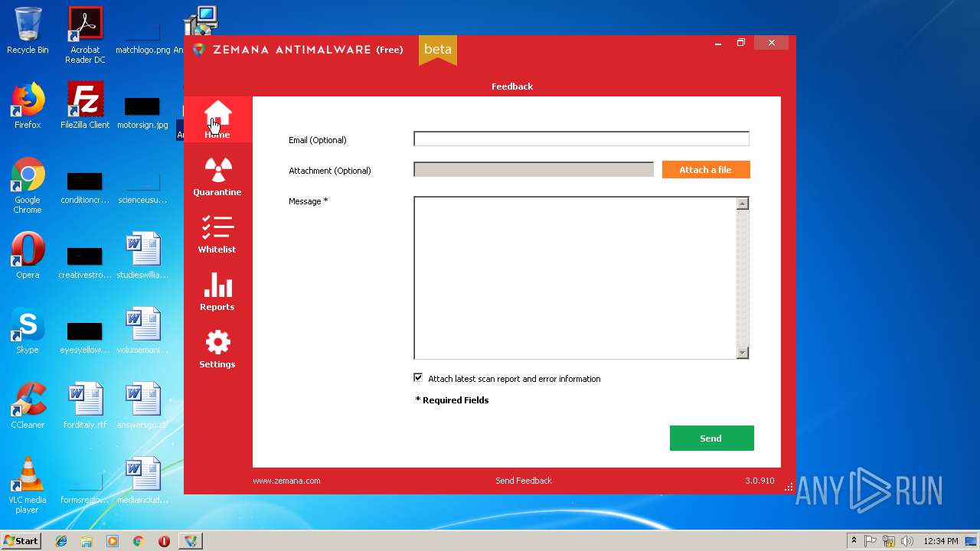The image size is (980, 551).
Task: Select the Skype desktop shortcut
Action: click(x=28, y=331)
